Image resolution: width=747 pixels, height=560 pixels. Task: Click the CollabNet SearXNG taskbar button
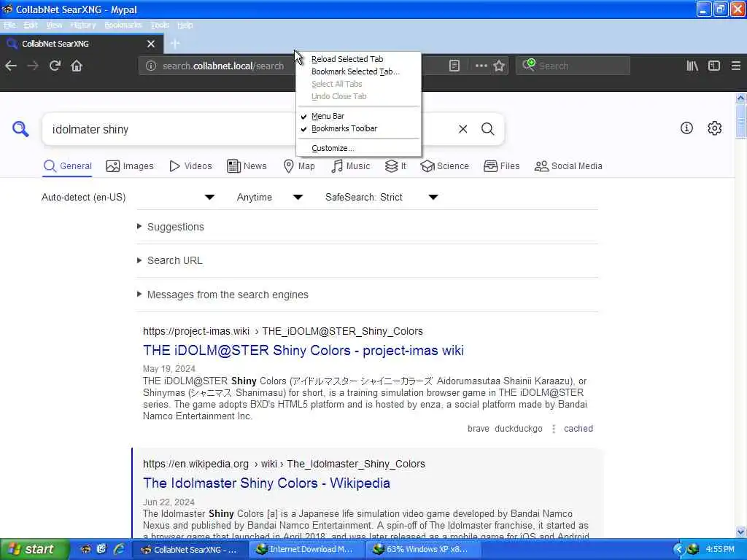click(x=189, y=550)
